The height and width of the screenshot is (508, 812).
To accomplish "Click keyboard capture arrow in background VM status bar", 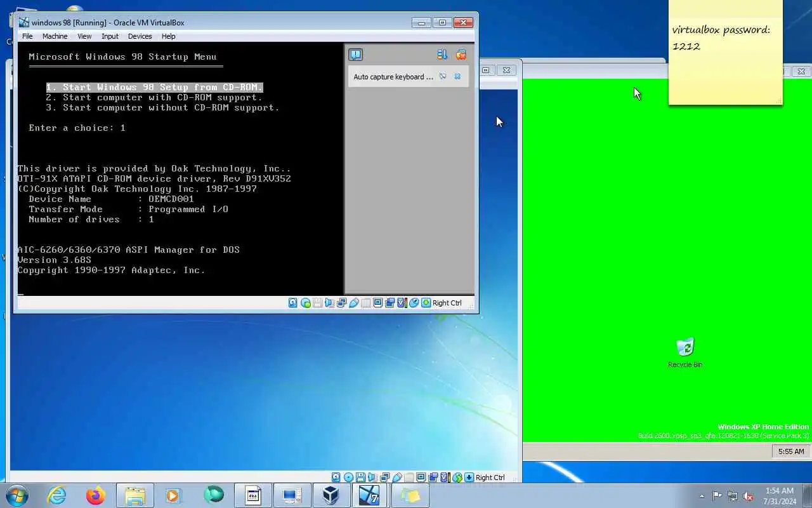I will point(469,478).
